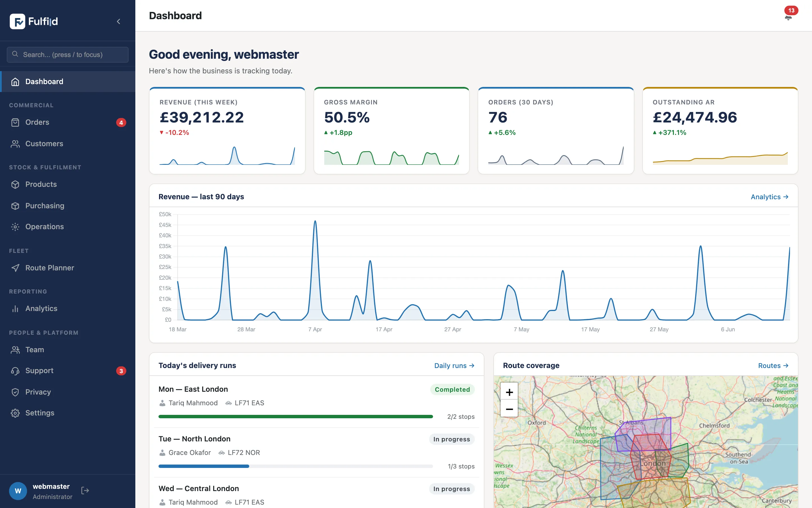Follow the Routes link
812x508 pixels.
point(773,365)
